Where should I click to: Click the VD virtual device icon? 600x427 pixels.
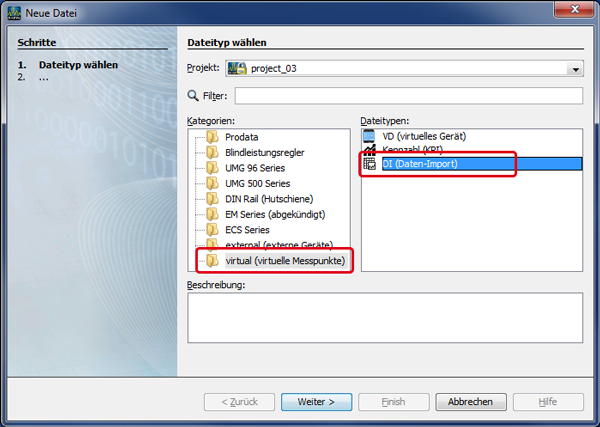369,136
